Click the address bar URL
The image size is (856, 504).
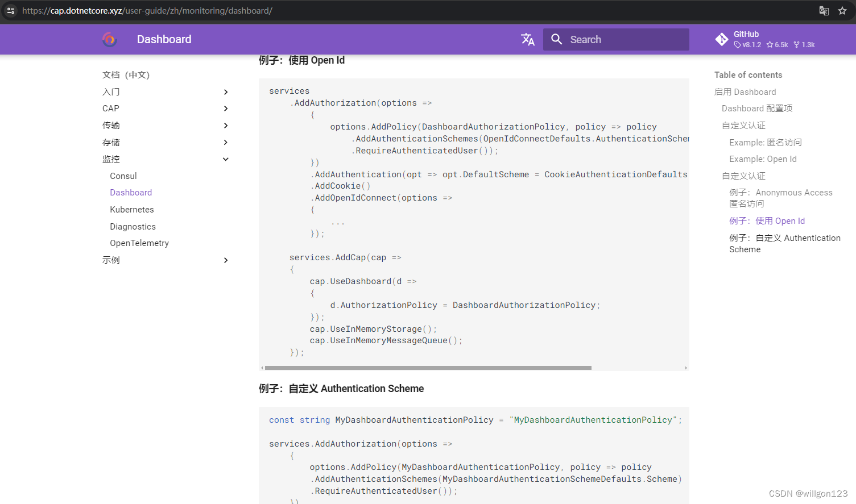147,11
